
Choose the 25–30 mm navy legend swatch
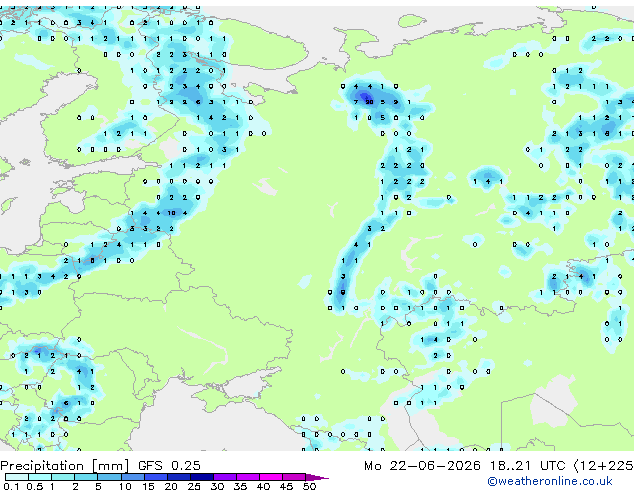click(x=201, y=477)
